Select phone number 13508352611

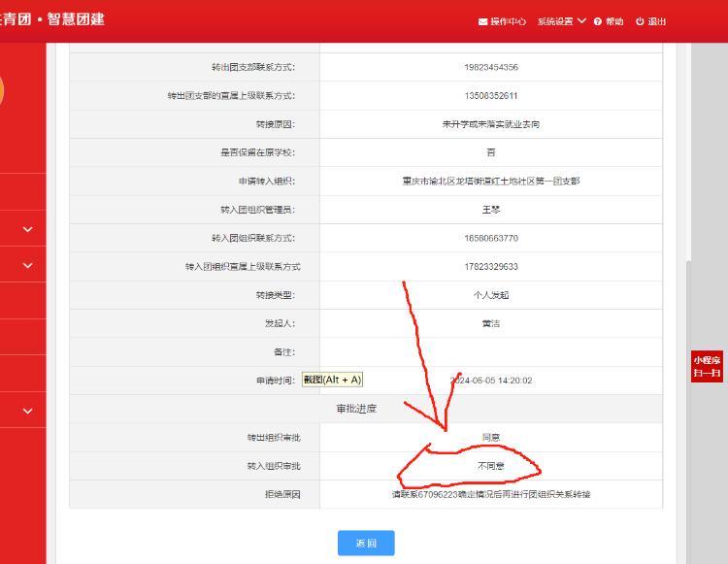pyautogui.click(x=491, y=96)
